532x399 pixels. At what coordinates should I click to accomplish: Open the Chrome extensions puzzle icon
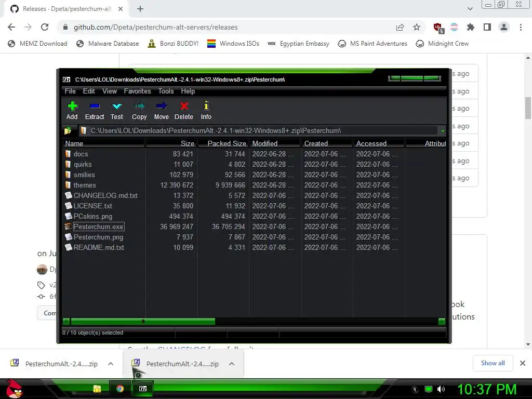pyautogui.click(x=471, y=27)
